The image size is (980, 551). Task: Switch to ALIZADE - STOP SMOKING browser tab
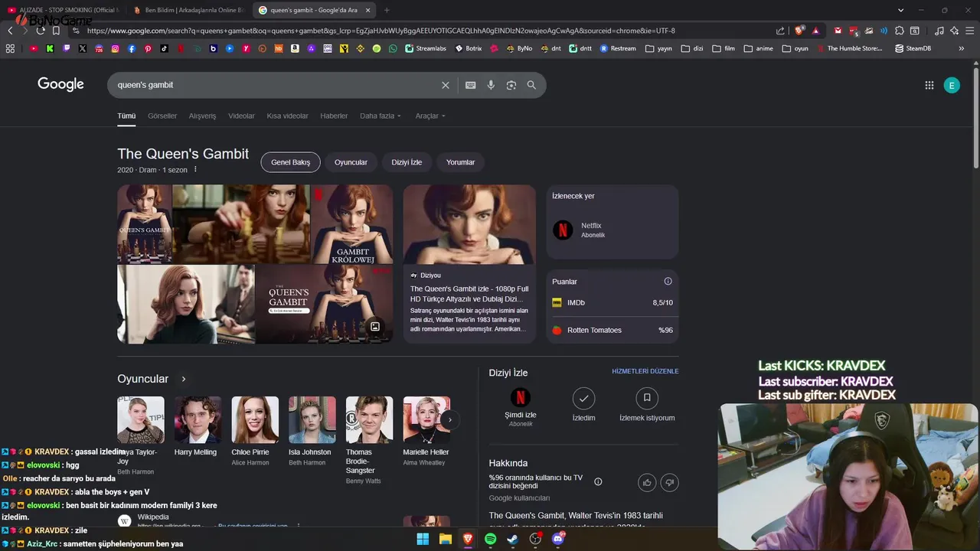tap(63, 10)
